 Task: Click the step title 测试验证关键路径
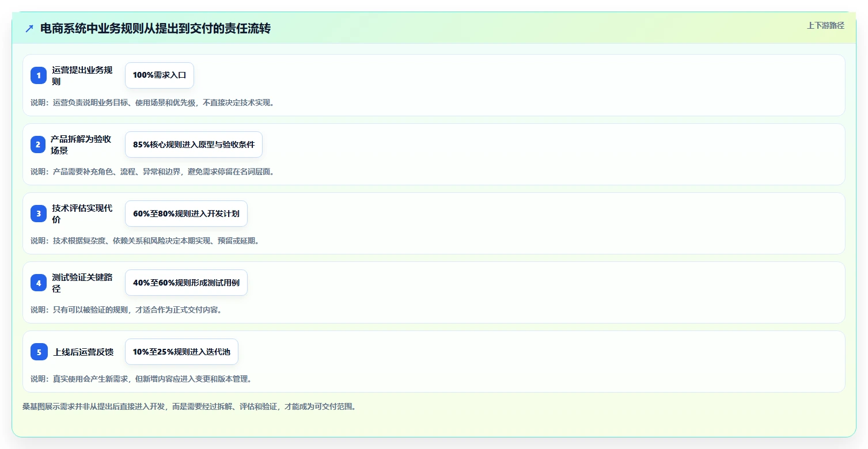pyautogui.click(x=82, y=283)
